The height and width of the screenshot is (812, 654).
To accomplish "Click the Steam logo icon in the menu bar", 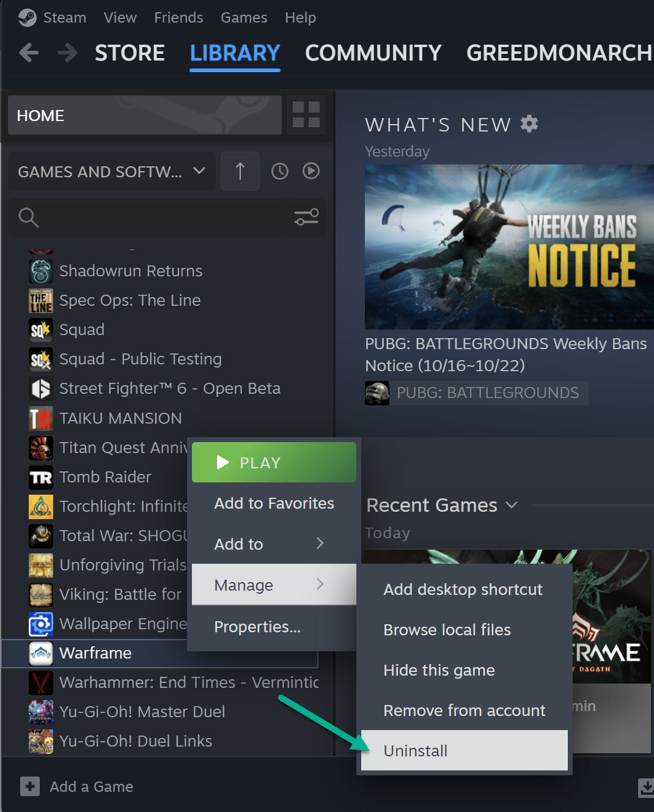I will coord(27,18).
